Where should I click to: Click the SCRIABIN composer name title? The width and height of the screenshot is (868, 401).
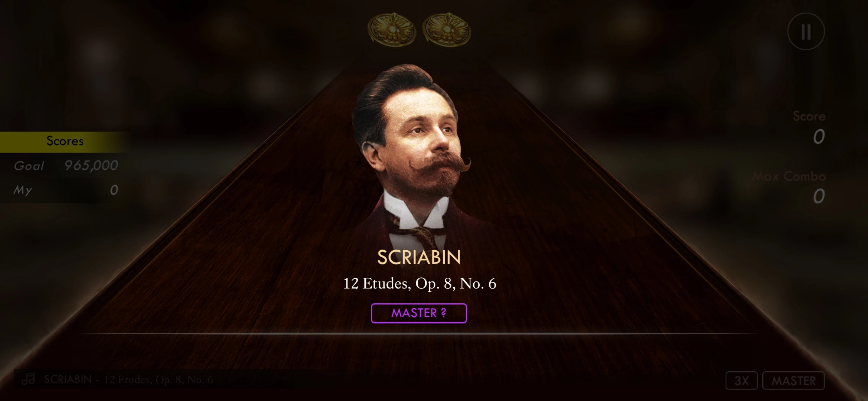[x=419, y=257]
